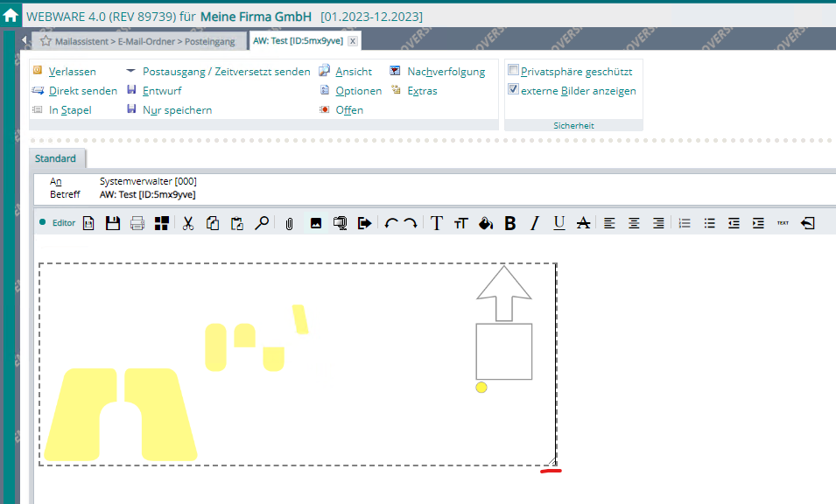Insert an image using the picture icon
Image resolution: width=836 pixels, height=504 pixels.
point(316,223)
